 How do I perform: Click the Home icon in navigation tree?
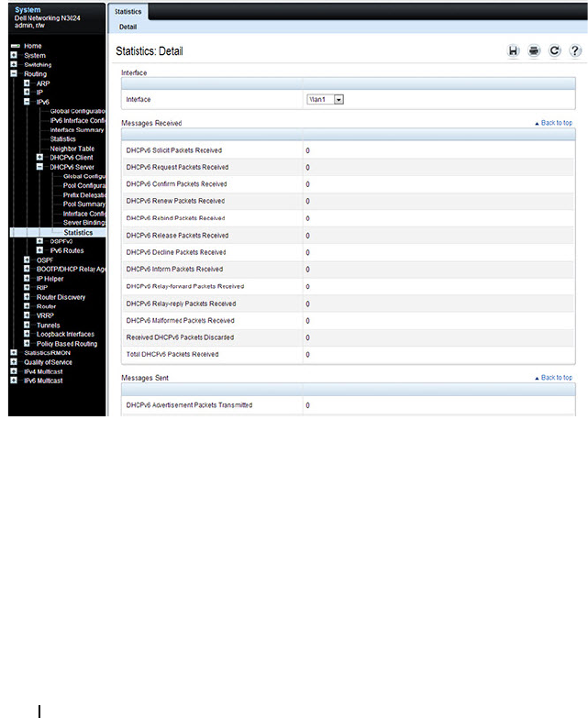click(15, 46)
